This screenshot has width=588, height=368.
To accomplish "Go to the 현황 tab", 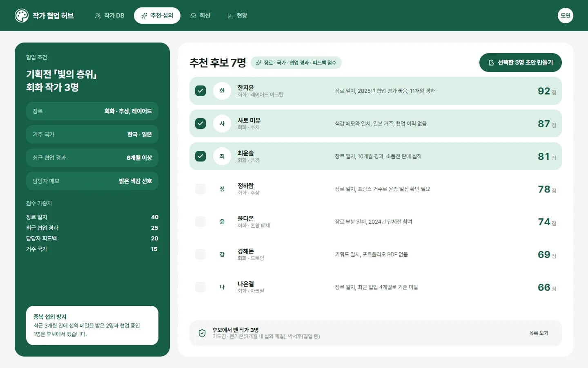I will pos(237,16).
